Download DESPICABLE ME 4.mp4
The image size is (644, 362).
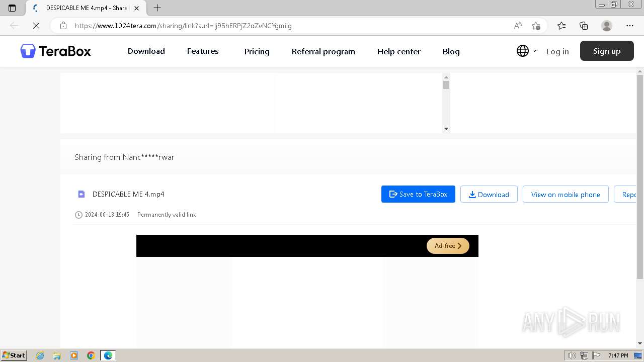pyautogui.click(x=489, y=194)
